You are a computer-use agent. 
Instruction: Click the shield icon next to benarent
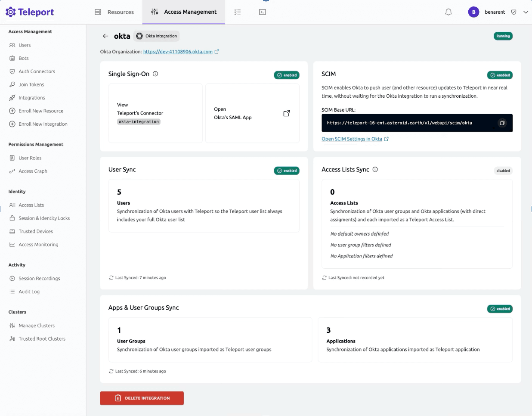(513, 12)
